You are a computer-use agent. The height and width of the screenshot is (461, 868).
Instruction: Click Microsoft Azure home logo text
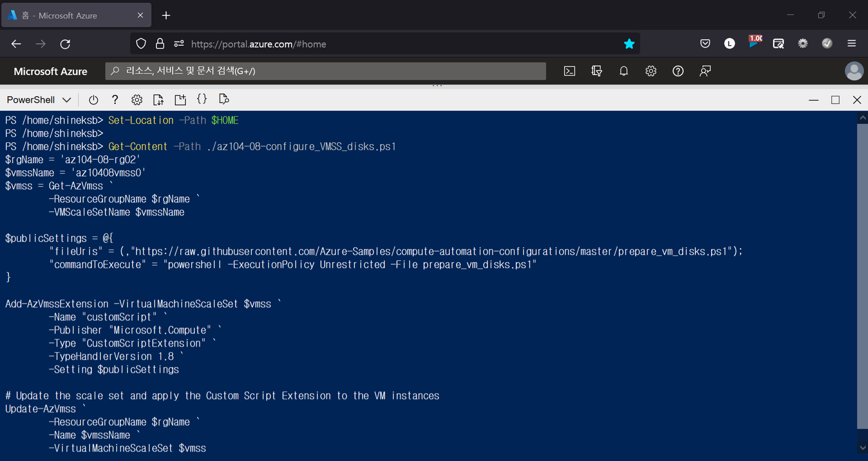pos(50,72)
